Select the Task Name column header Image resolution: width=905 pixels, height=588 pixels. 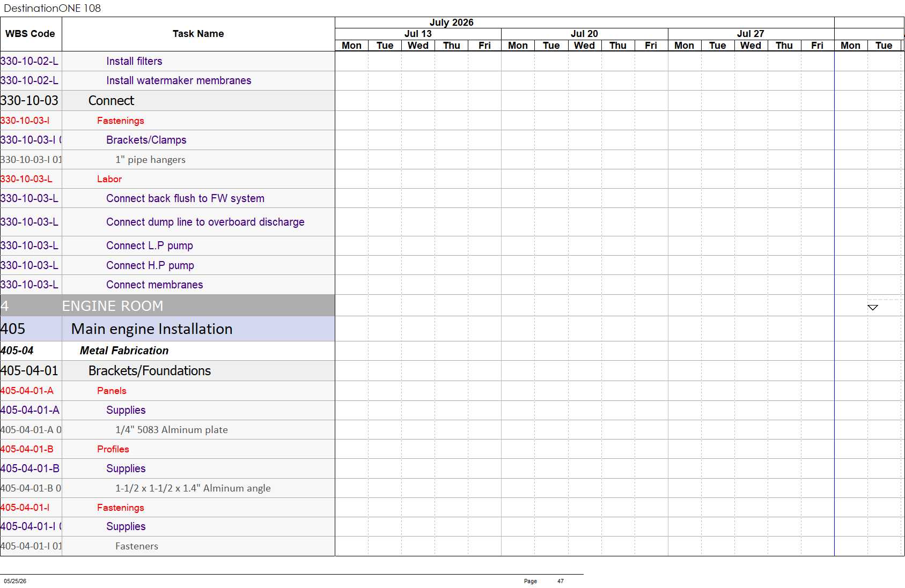click(x=198, y=34)
